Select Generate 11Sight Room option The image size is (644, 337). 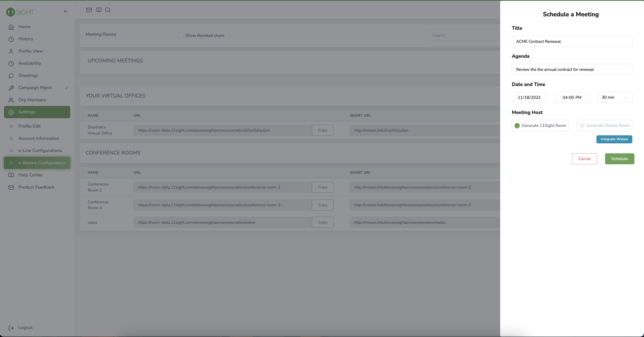540,126
